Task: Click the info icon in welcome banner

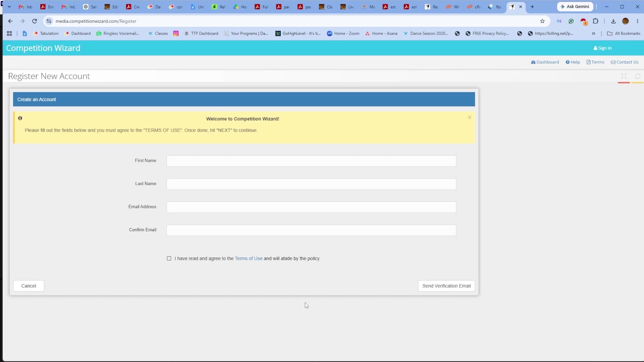Action: (x=20, y=118)
